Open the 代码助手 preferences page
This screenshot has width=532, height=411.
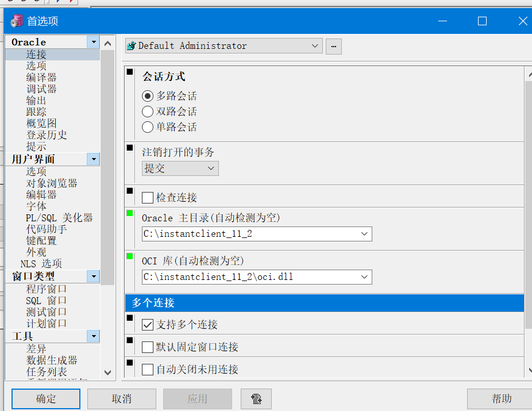pyautogui.click(x=47, y=229)
